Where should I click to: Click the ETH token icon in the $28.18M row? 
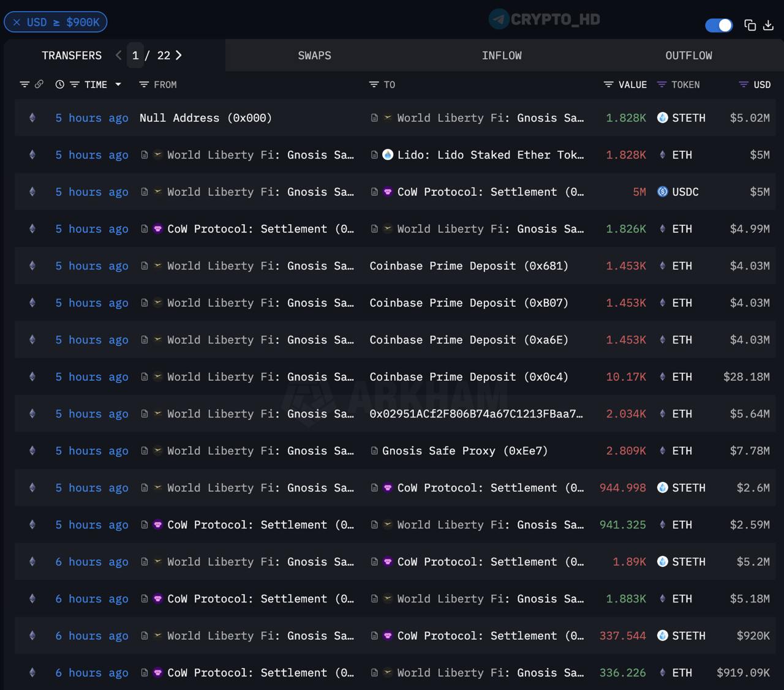coord(662,377)
